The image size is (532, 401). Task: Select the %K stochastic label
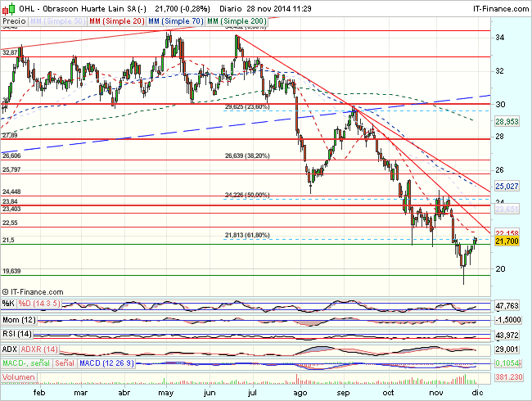click(8, 304)
